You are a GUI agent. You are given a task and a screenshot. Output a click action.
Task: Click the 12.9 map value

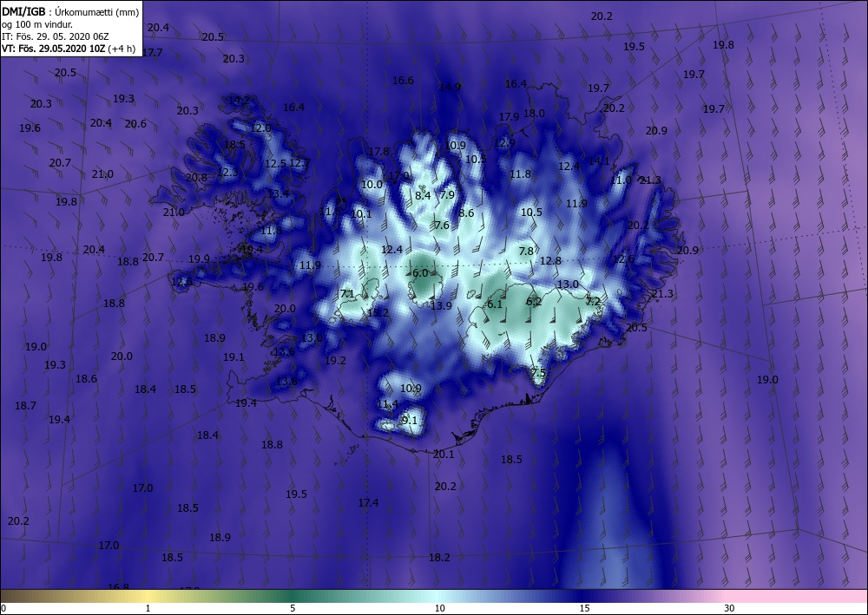[x=505, y=142]
